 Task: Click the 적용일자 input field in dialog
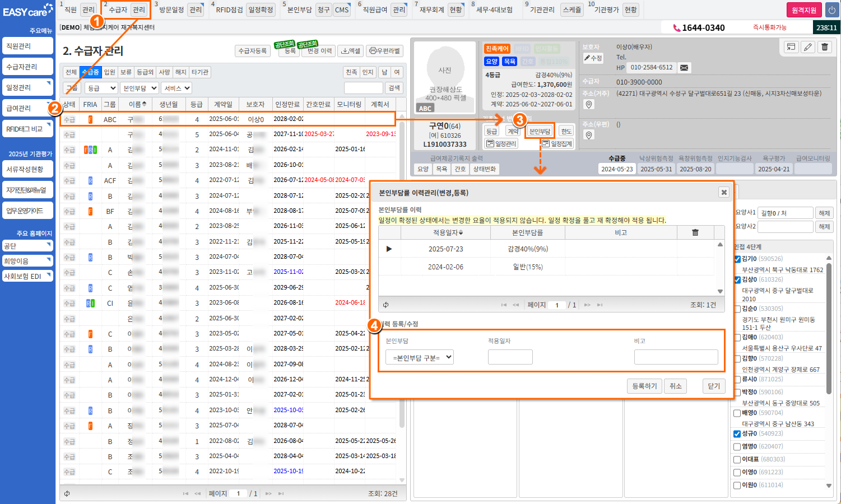[x=510, y=357]
